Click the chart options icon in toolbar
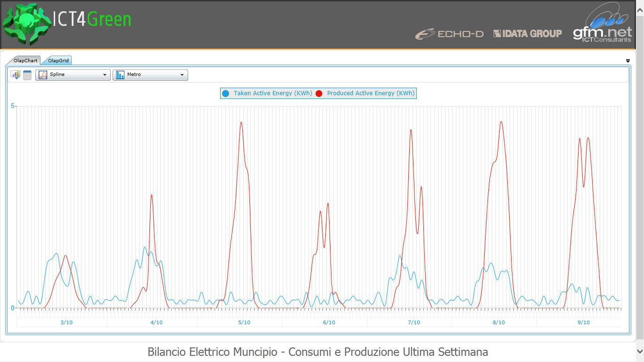 [15, 75]
